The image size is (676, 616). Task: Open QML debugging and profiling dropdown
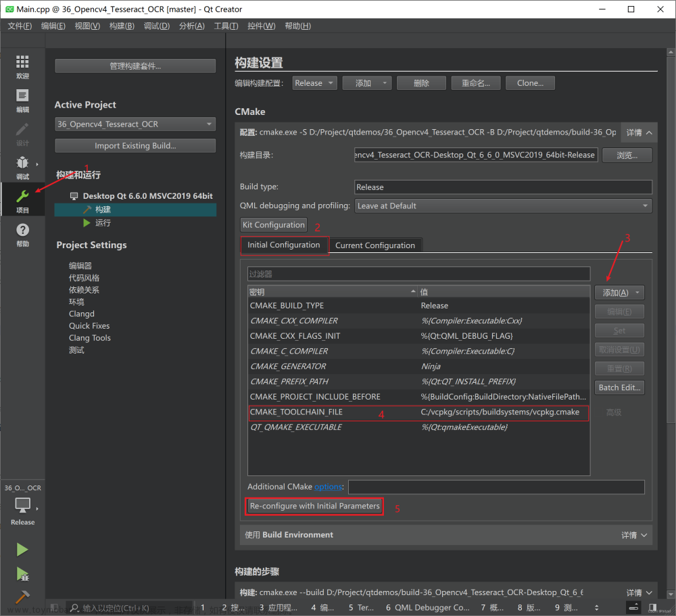pos(503,206)
